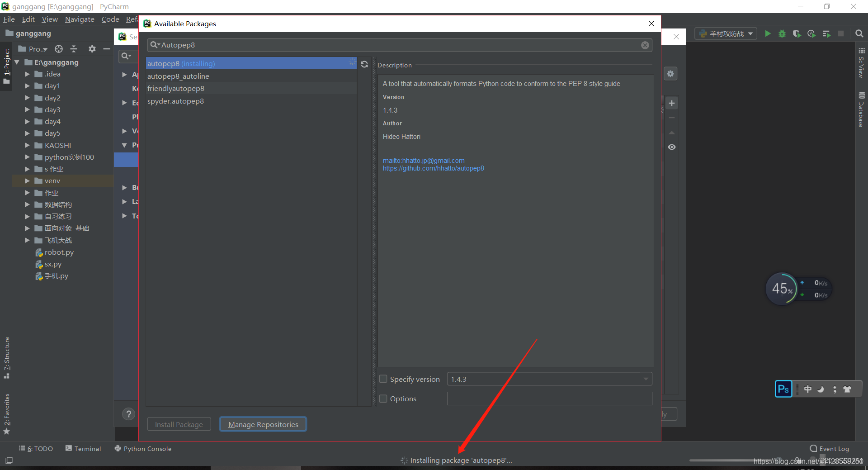
Task: Switch to the Terminal tab
Action: (83, 449)
